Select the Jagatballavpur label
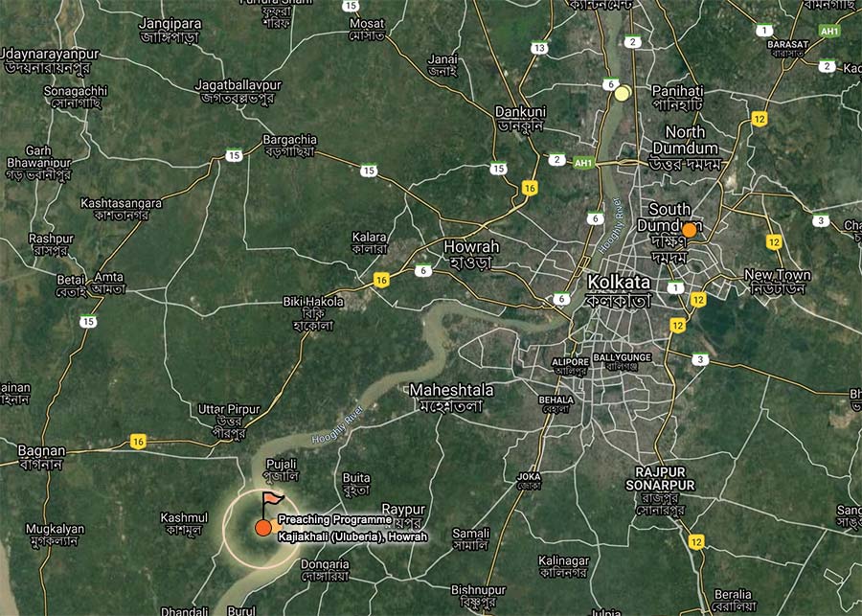Screen dimensions: 862x616 click(238, 92)
